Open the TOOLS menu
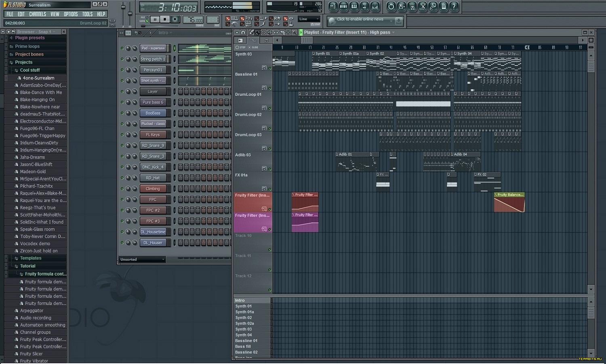 click(87, 14)
